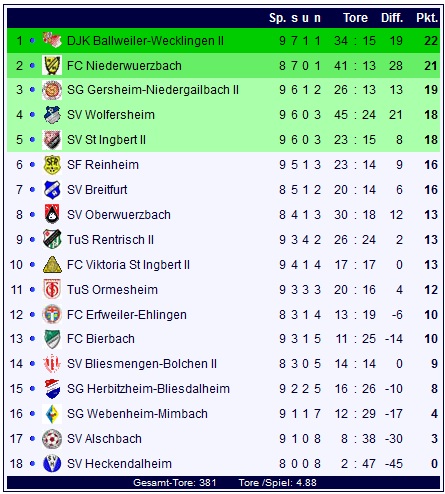Click the FC Viktoria St Ingbert II triangle logo
The width and height of the screenshot is (445, 494).
pos(52,264)
